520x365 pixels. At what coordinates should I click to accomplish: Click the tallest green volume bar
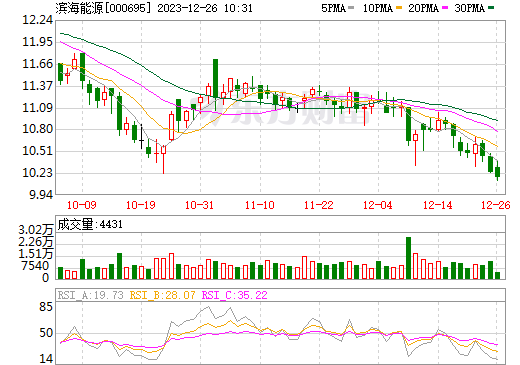[x=408, y=258]
